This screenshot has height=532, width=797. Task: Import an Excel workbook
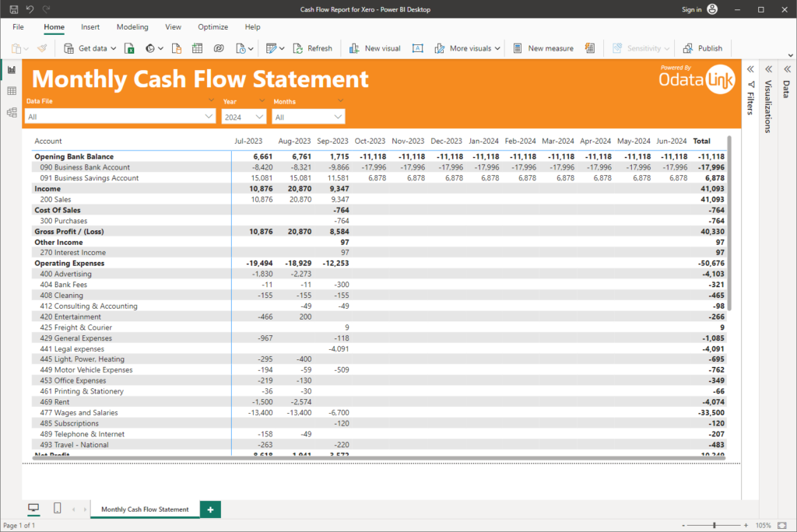pyautogui.click(x=129, y=47)
